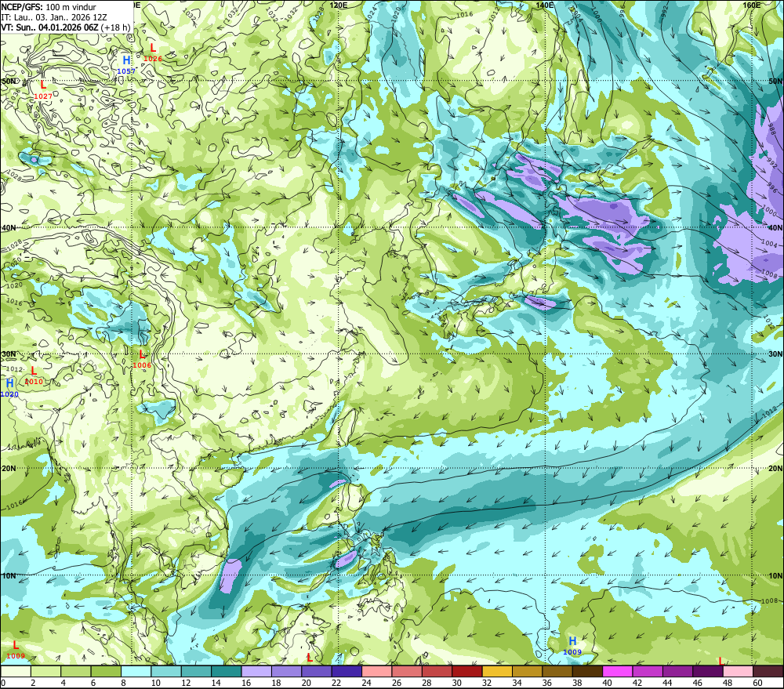Pick the 10–12 teal legend swatch

click(166, 671)
